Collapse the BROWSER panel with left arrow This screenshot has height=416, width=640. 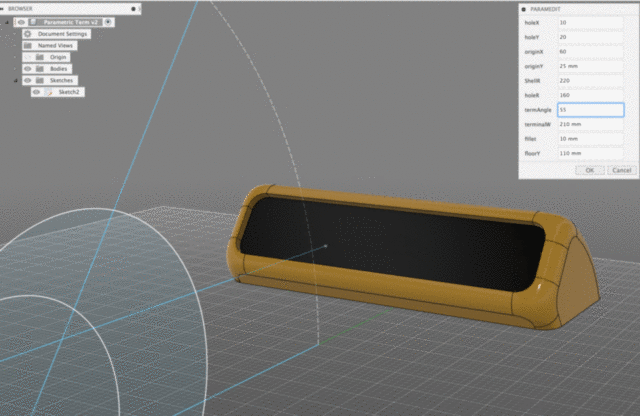tap(2, 9)
